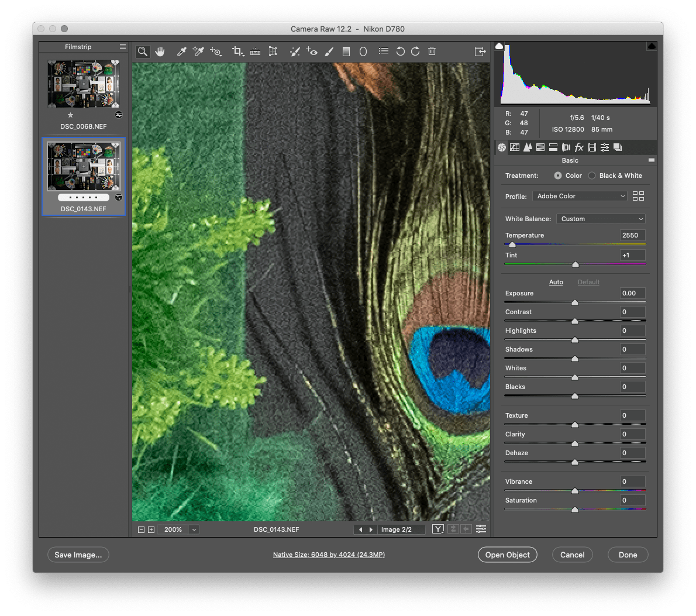The height and width of the screenshot is (616, 696).
Task: Open the White Balance dropdown
Action: coord(601,218)
